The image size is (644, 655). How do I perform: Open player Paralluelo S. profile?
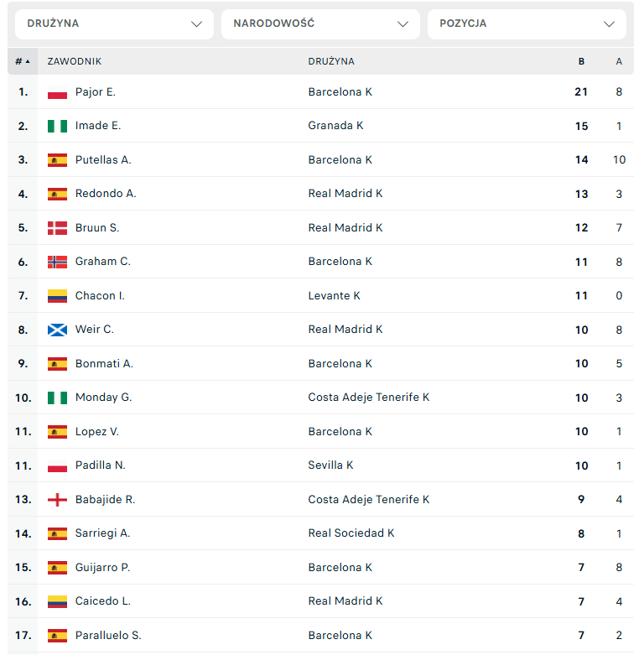[108, 636]
